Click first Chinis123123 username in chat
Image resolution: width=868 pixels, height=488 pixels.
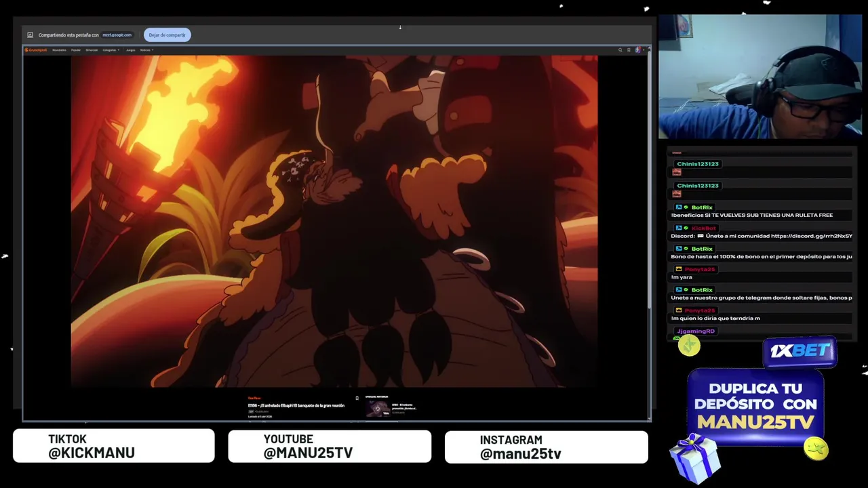(x=698, y=164)
